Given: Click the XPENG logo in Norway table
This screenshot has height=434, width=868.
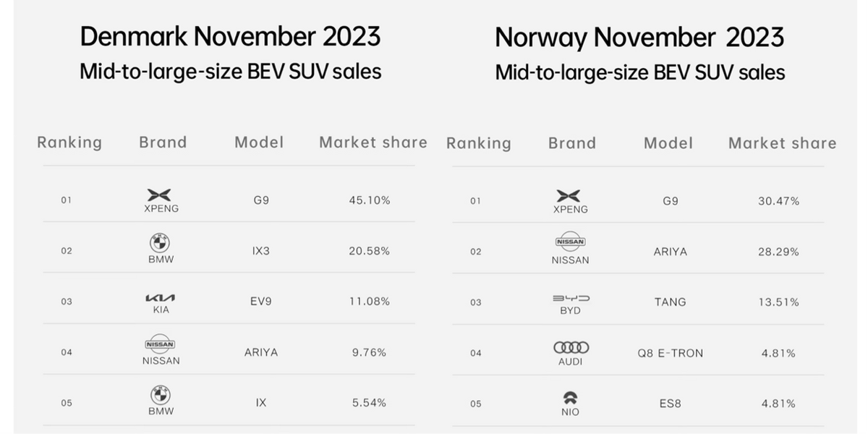Looking at the screenshot, I should (569, 195).
